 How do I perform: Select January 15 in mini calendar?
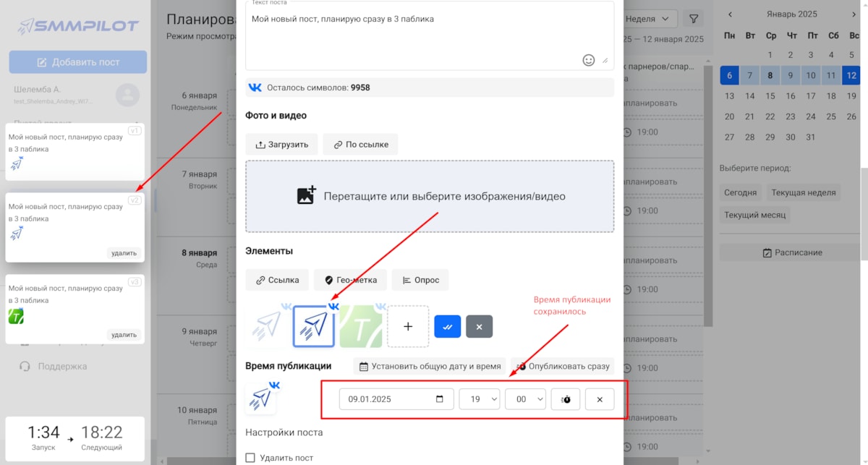coord(770,96)
